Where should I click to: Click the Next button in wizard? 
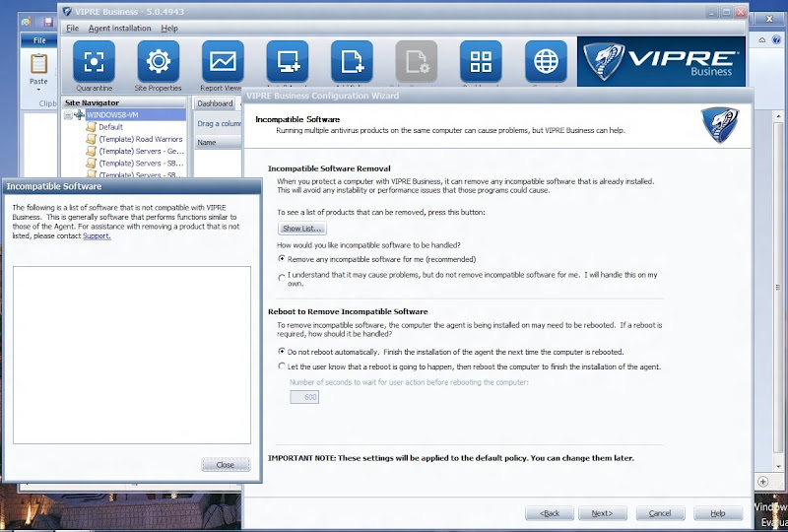[x=602, y=513]
